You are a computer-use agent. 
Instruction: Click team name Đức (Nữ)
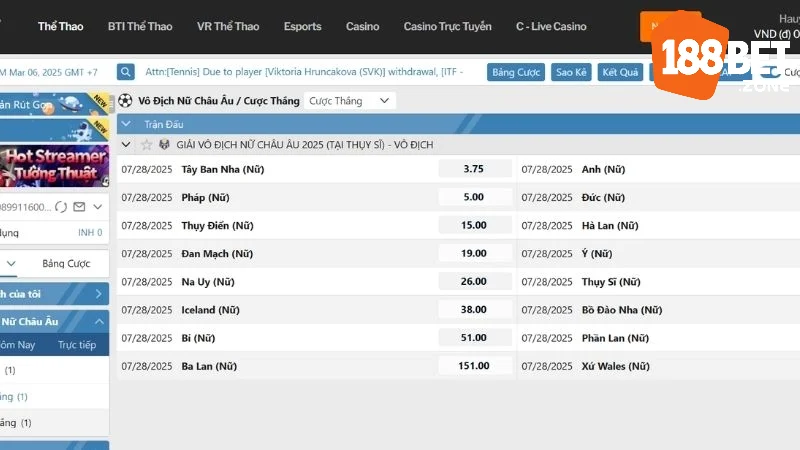pyautogui.click(x=603, y=197)
